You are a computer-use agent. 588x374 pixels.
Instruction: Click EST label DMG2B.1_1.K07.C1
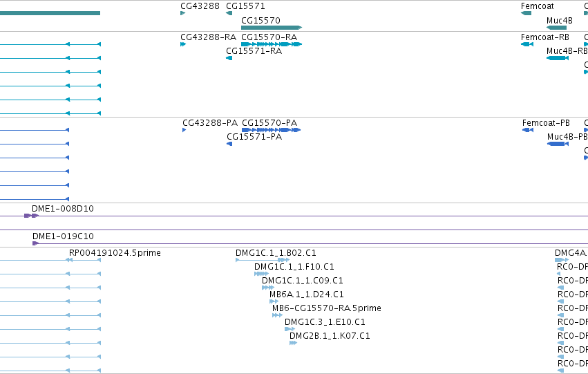click(x=330, y=336)
